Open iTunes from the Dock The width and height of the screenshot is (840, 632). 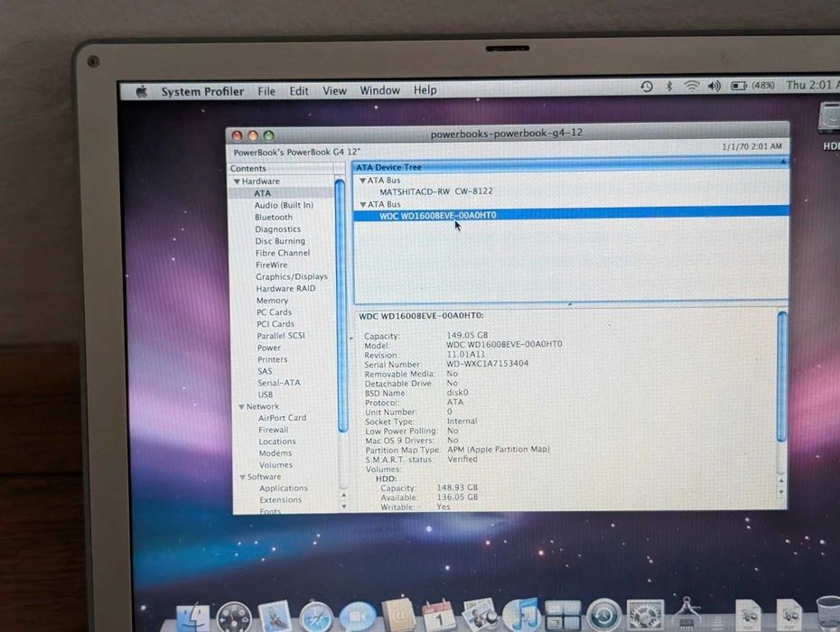click(x=521, y=615)
